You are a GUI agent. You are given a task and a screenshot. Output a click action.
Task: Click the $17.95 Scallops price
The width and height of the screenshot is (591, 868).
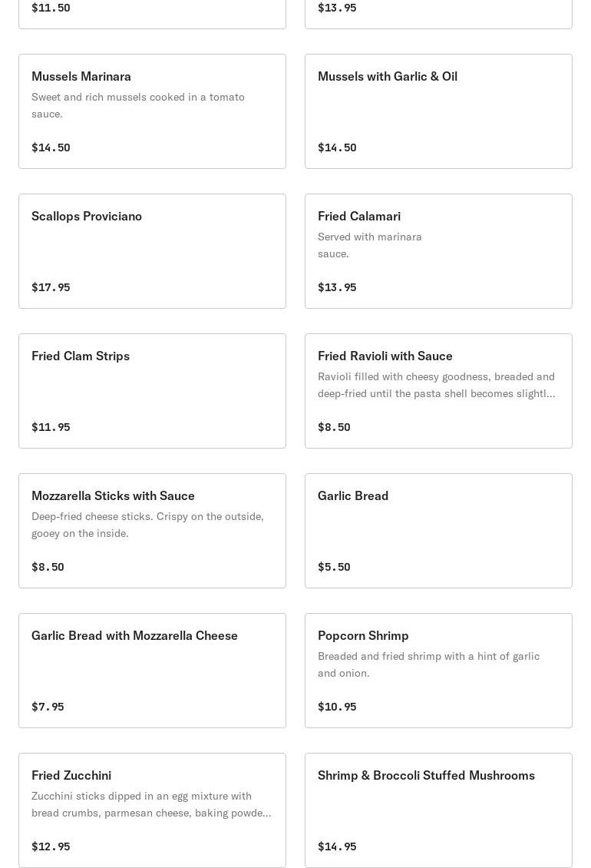click(x=51, y=287)
